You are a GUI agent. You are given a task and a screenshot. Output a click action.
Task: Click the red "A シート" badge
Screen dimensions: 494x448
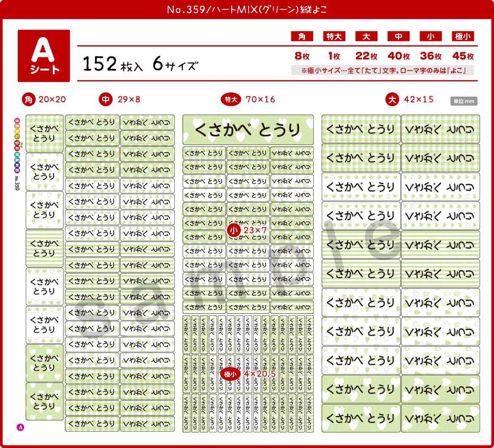(44, 56)
